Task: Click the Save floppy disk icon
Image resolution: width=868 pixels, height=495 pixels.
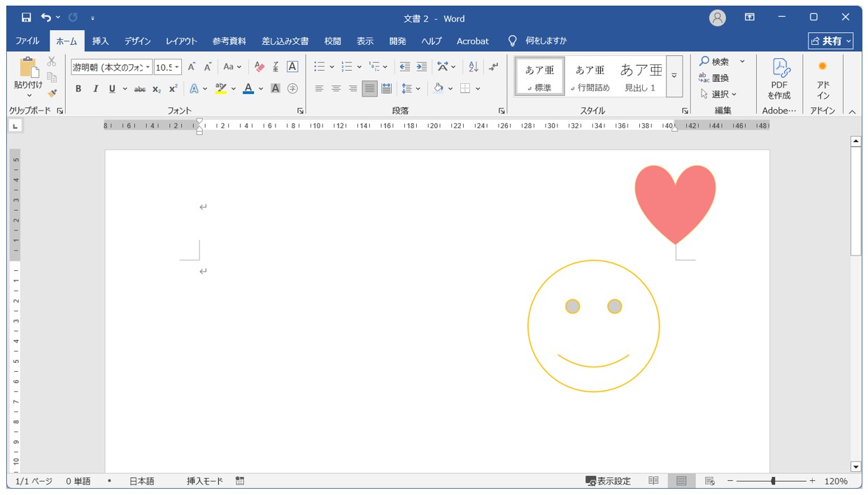Action: (x=27, y=18)
